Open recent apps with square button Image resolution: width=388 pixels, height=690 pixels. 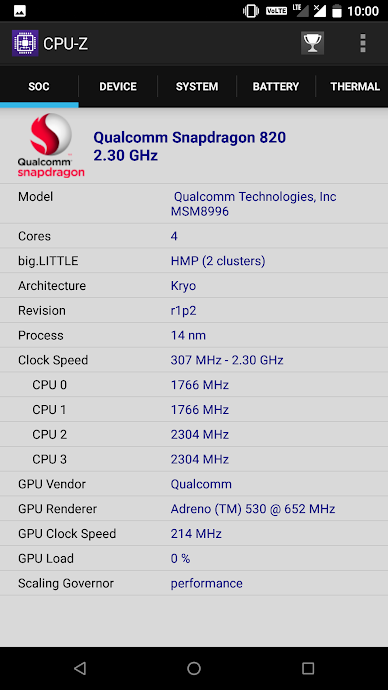(x=308, y=668)
